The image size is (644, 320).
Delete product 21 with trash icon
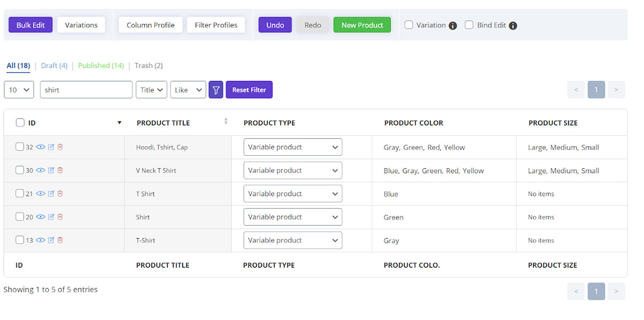tap(60, 193)
